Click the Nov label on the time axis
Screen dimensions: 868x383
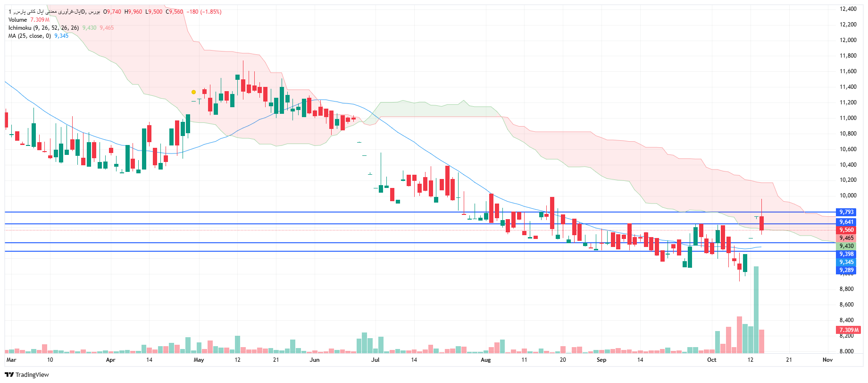coord(827,360)
